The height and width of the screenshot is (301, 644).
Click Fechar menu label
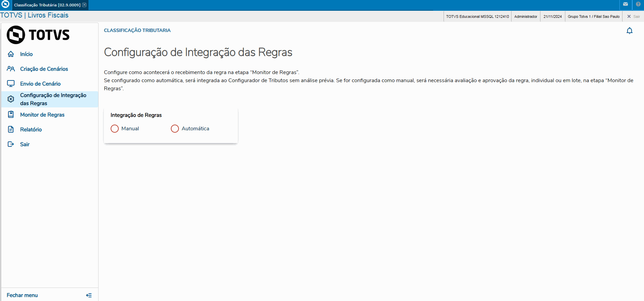click(22, 295)
